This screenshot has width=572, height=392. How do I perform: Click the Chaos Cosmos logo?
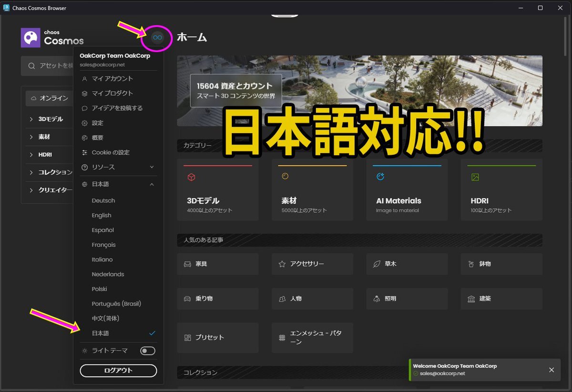(52, 38)
